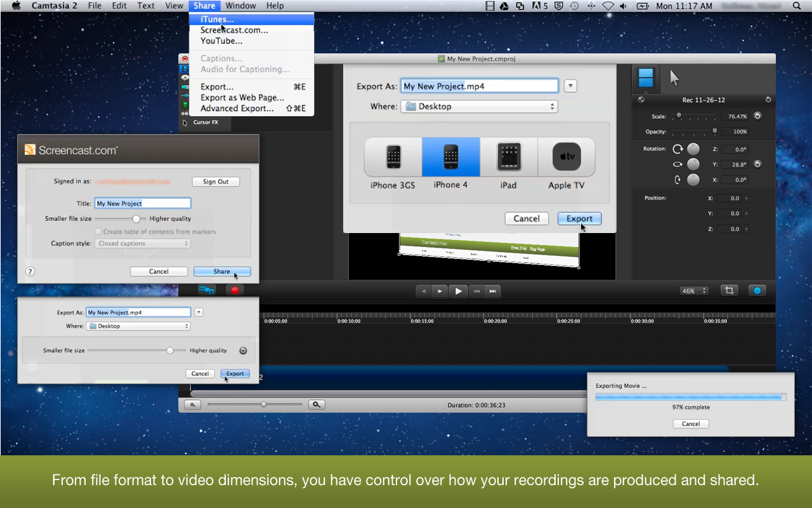Select Advanced Export... in Share menu

[x=237, y=109]
